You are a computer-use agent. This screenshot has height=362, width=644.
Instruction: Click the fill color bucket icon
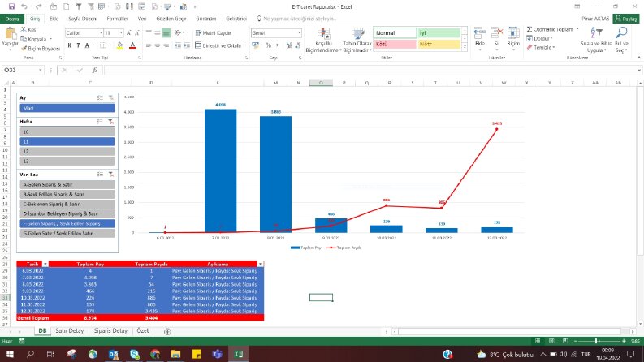click(119, 45)
